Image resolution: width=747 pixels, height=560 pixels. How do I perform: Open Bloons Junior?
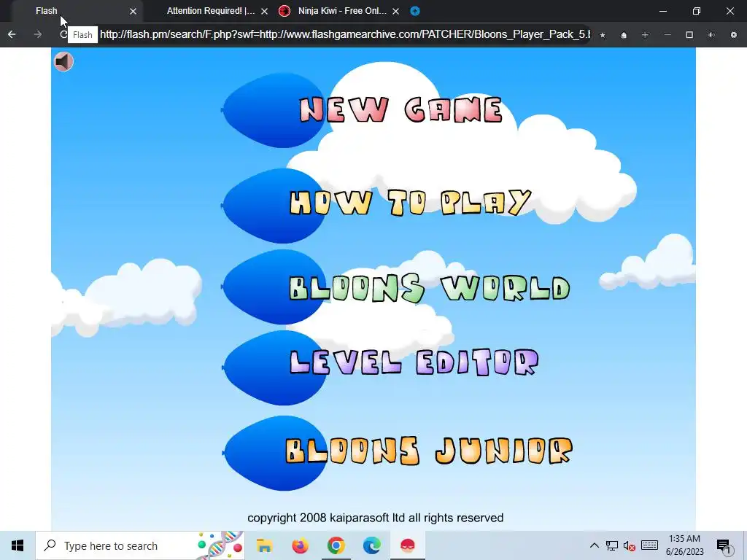[429, 451]
